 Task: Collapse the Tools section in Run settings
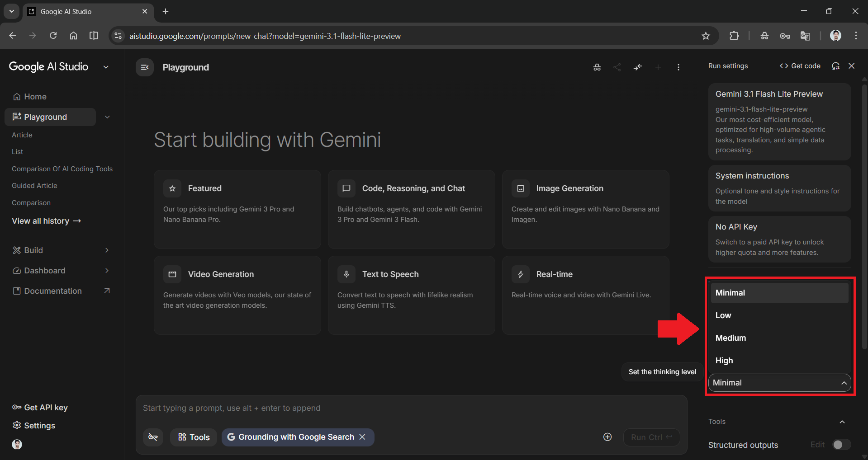tap(842, 421)
